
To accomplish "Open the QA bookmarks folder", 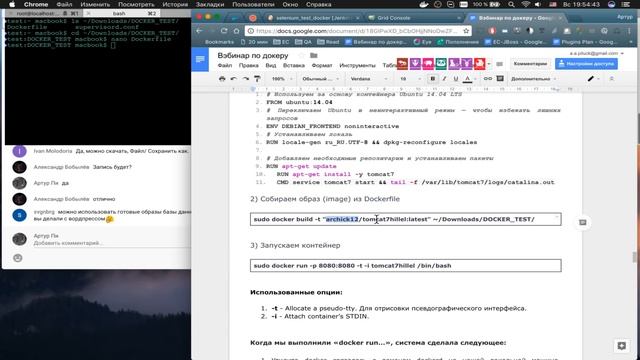I will click(303, 42).
